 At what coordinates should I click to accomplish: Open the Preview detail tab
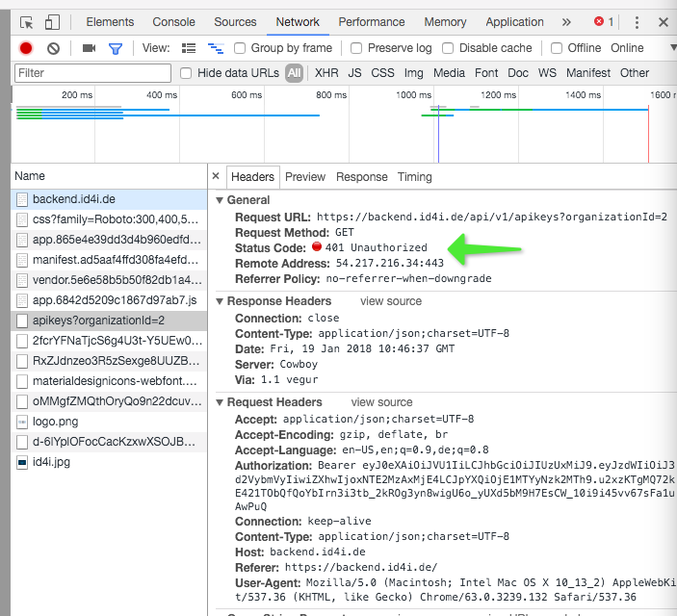pos(305,177)
